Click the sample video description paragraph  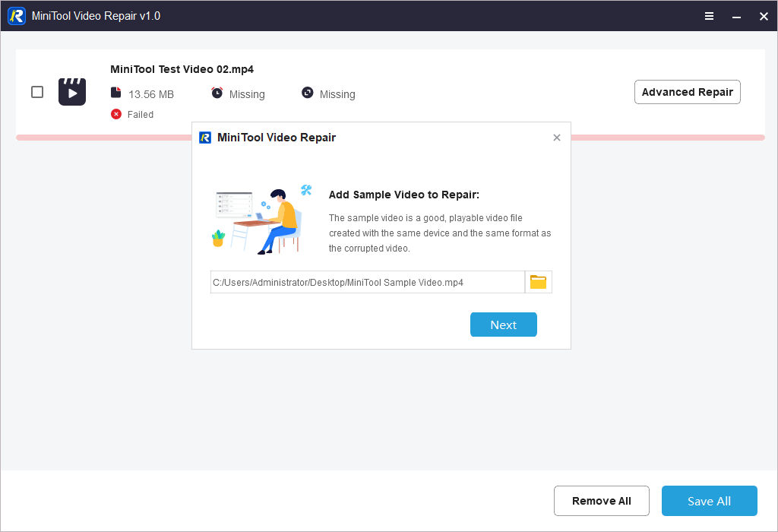point(440,233)
